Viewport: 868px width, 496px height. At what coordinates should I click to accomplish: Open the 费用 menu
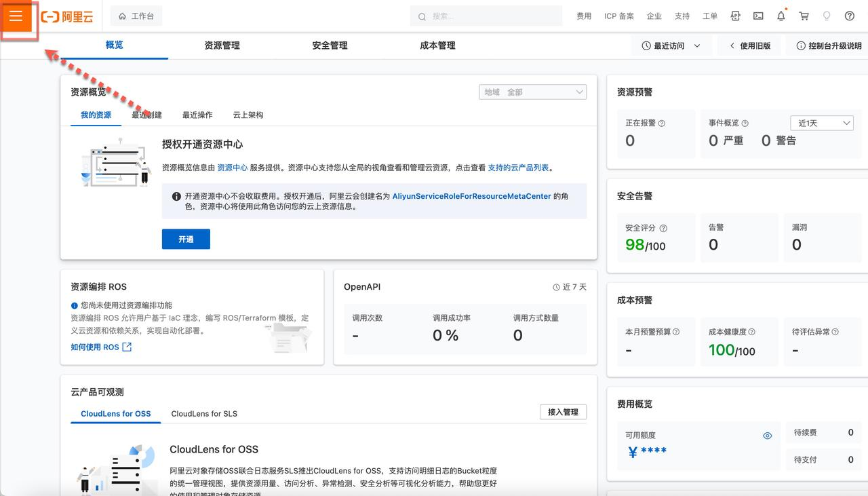(x=584, y=16)
